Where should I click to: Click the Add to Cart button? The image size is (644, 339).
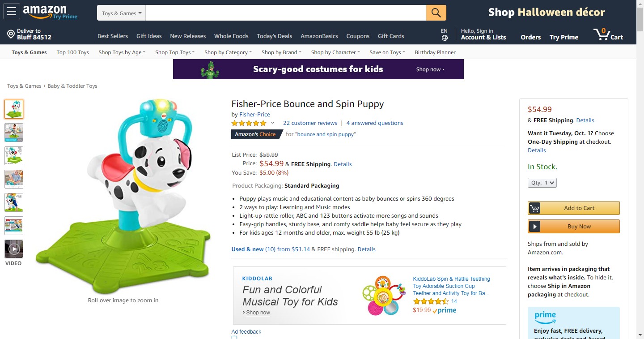[x=574, y=208]
